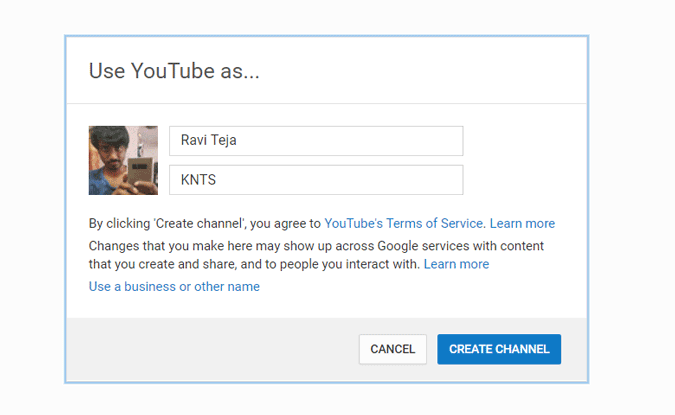The image size is (675, 415).
Task: Cancel the channel creation dialog
Action: [x=393, y=349]
